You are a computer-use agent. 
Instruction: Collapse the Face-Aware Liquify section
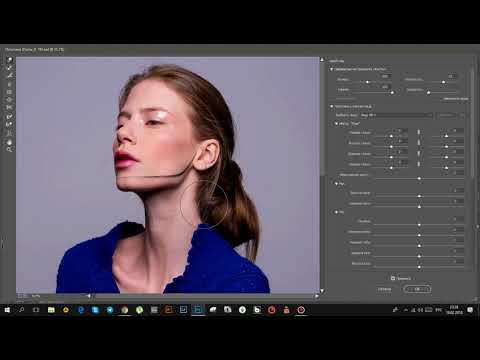coord(331,106)
